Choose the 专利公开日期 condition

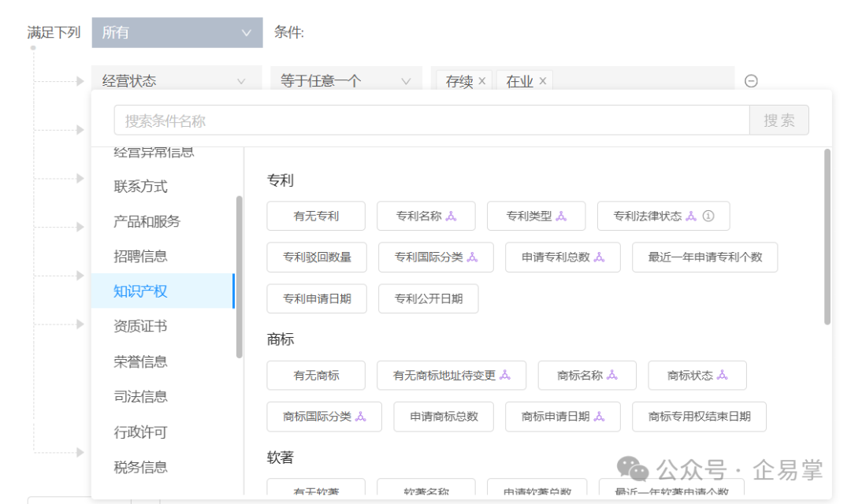[x=428, y=298]
